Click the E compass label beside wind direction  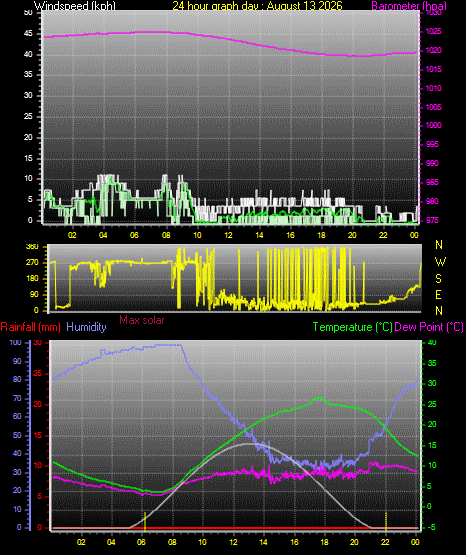tap(438, 294)
